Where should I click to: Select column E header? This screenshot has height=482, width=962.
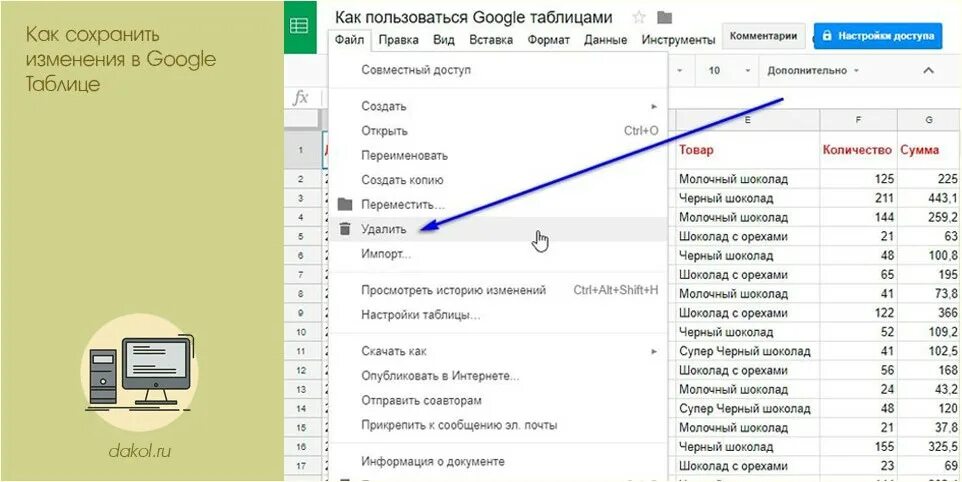click(747, 120)
